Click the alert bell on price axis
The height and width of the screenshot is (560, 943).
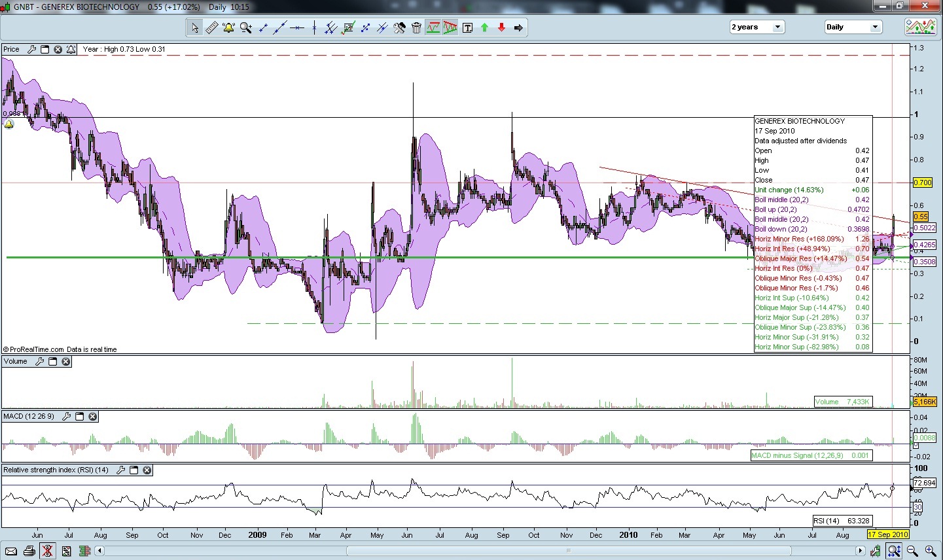[x=9, y=124]
